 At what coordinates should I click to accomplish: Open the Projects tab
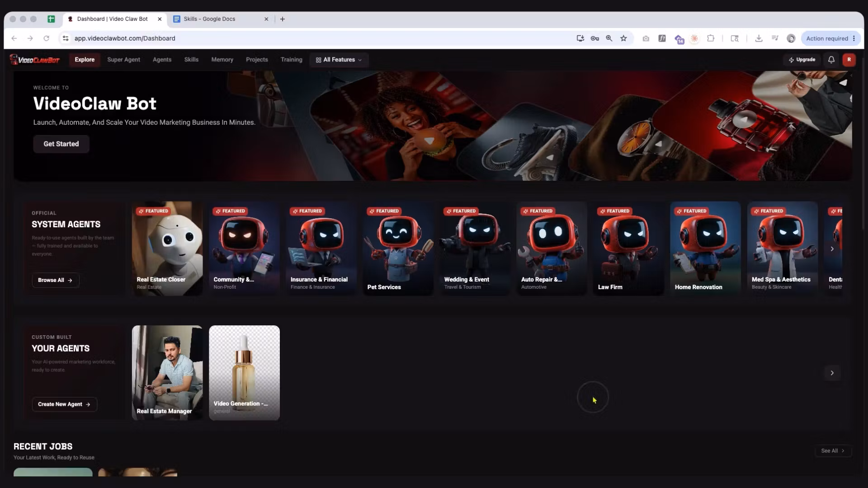[257, 60]
